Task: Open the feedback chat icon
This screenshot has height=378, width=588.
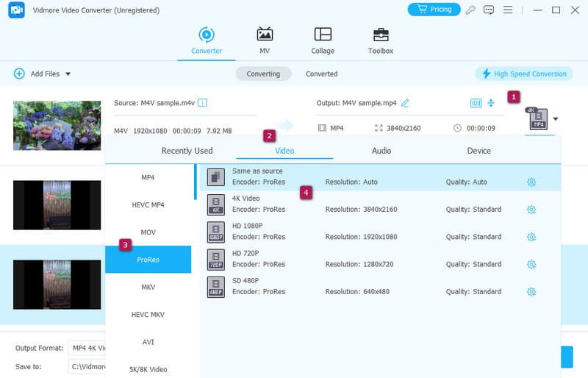Action: [490, 10]
